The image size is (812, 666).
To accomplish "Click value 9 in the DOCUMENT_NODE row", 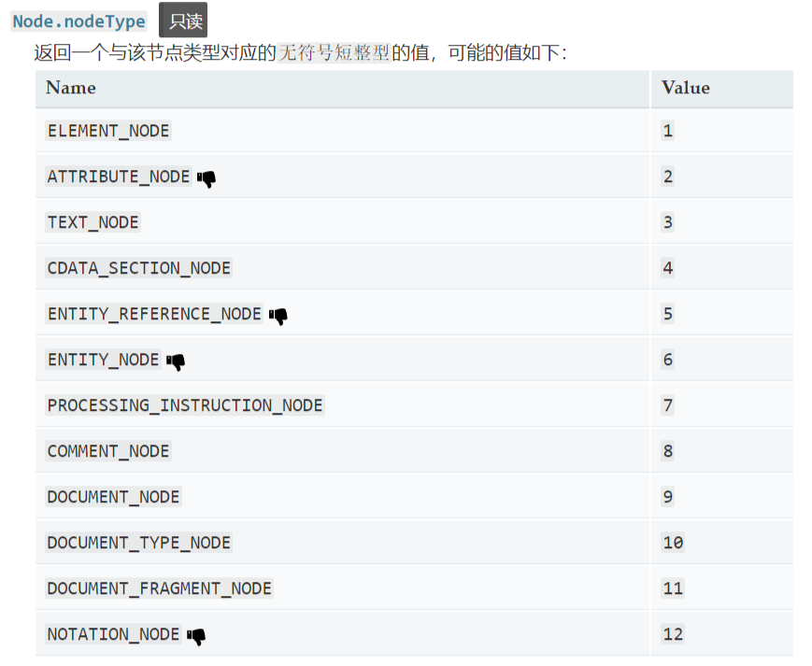I will click(x=668, y=497).
